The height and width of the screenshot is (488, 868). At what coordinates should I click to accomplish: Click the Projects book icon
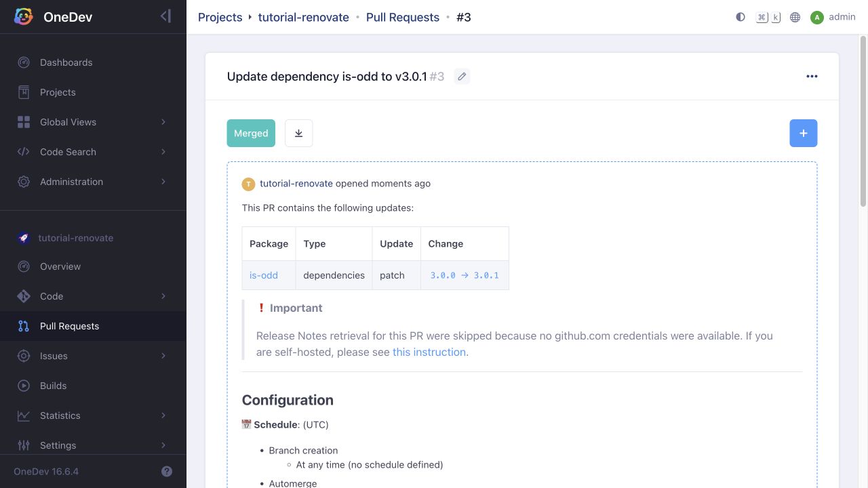point(24,92)
